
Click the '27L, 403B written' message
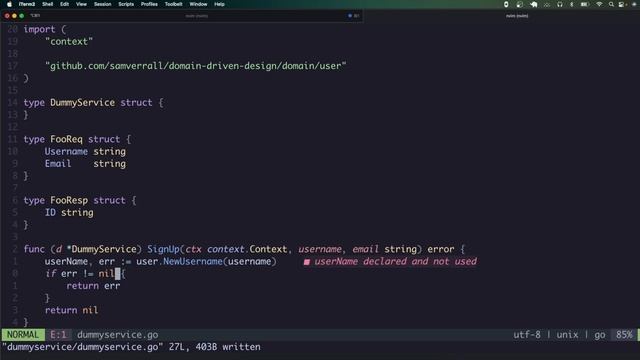pos(215,347)
